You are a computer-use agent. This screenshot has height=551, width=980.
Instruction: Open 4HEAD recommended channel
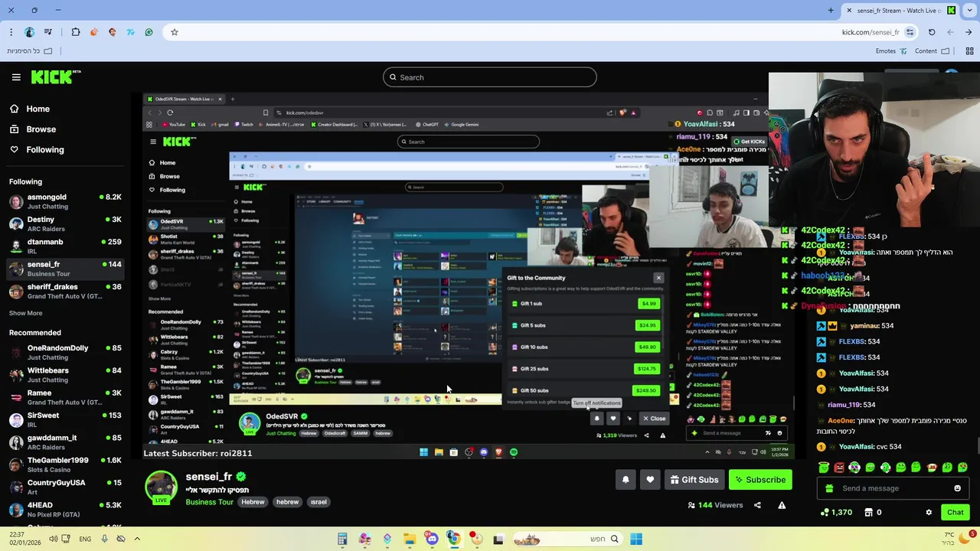pos(65,509)
